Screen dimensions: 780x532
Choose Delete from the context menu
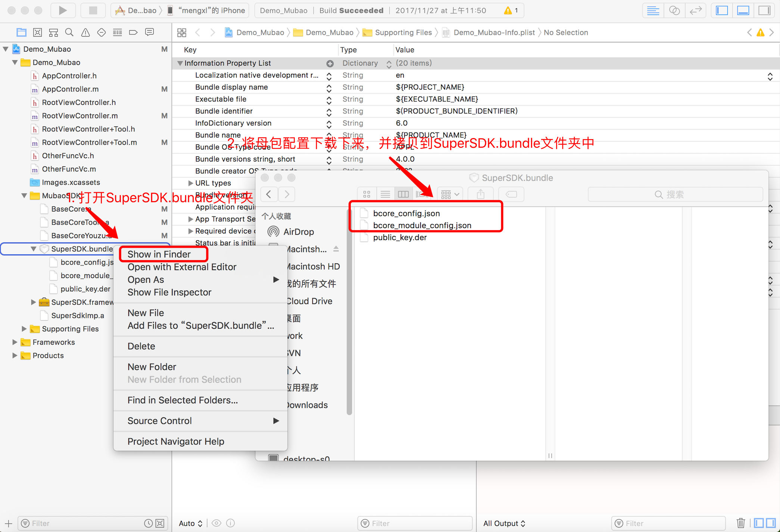click(x=200, y=346)
